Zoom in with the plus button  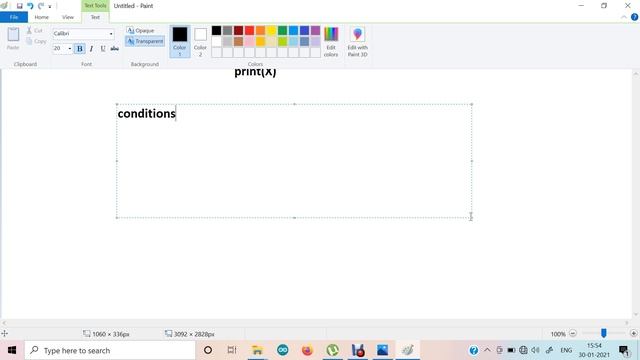[x=633, y=333]
